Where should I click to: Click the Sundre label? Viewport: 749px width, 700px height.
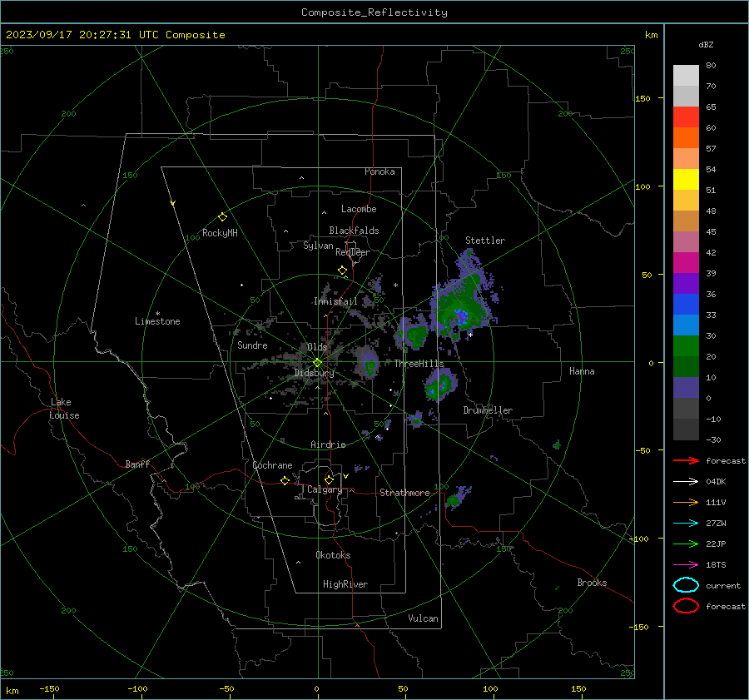click(x=252, y=345)
